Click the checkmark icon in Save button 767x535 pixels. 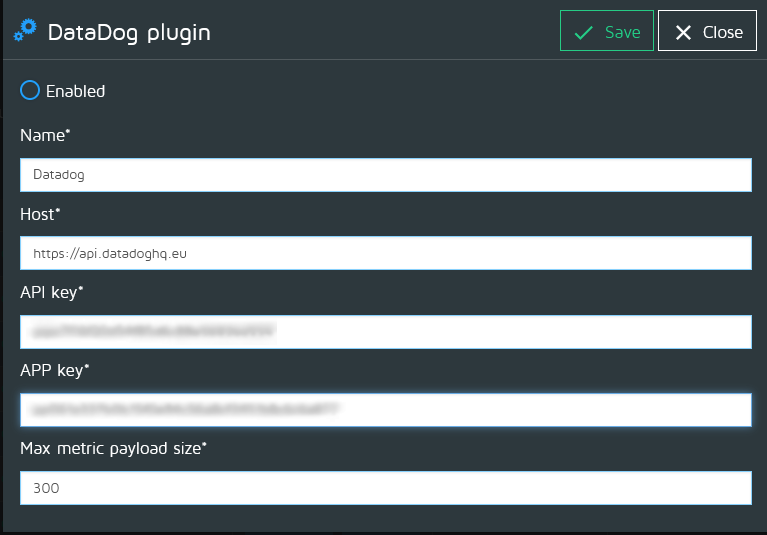[x=583, y=32]
